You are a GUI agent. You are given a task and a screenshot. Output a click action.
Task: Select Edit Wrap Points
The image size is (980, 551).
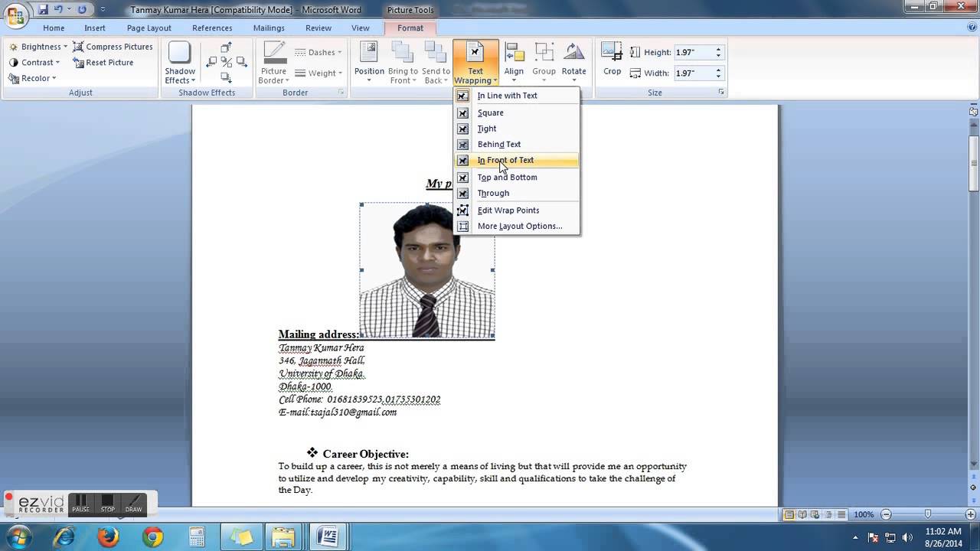517,210
